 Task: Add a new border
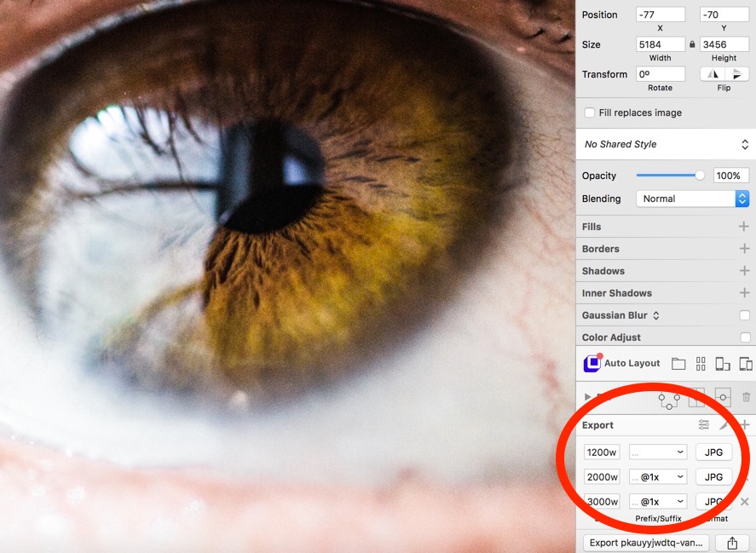point(744,249)
